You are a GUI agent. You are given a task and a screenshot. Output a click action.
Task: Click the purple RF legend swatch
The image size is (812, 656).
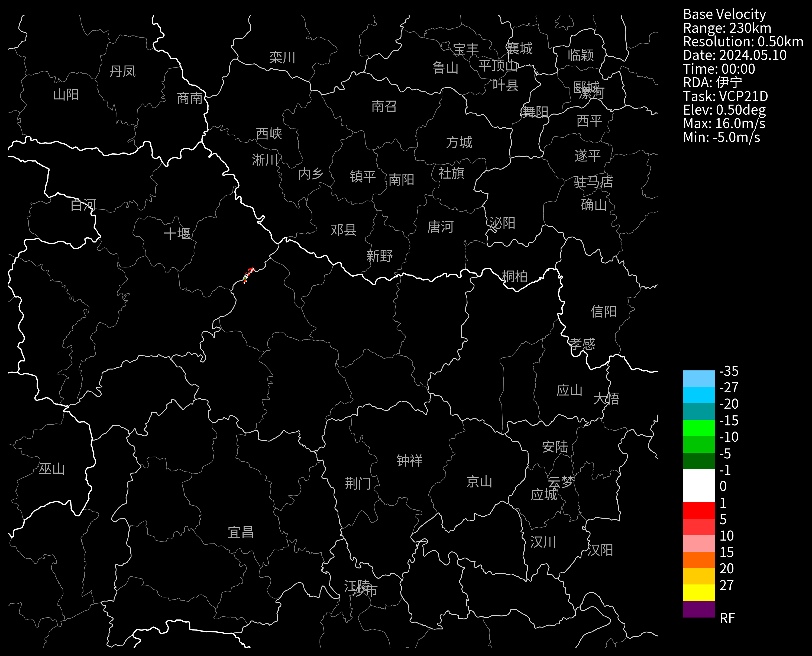[x=699, y=609]
